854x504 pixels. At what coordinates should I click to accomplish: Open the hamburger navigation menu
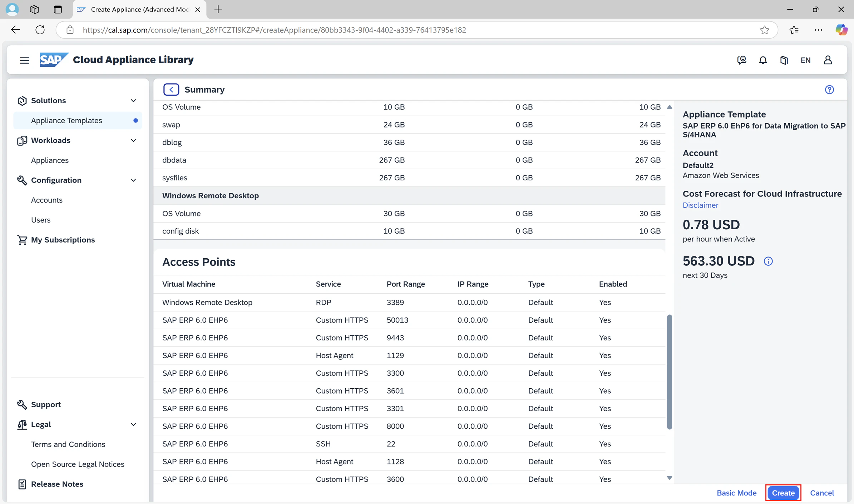(x=24, y=60)
